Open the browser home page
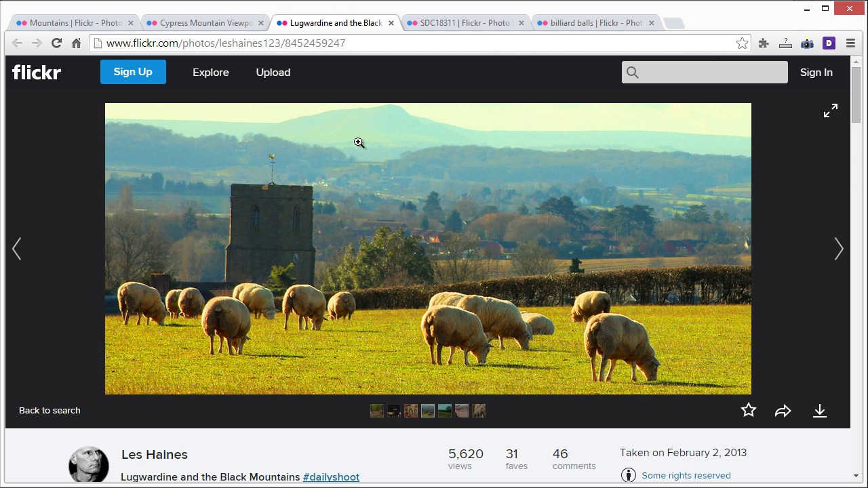868x488 pixels. (77, 43)
